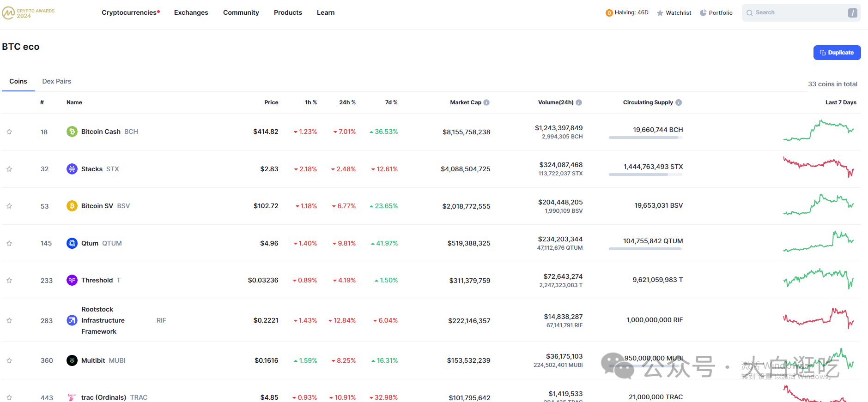This screenshot has height=402, width=868.
Task: Click the CoinMarketCap Crypto Awards logo
Action: coord(28,13)
